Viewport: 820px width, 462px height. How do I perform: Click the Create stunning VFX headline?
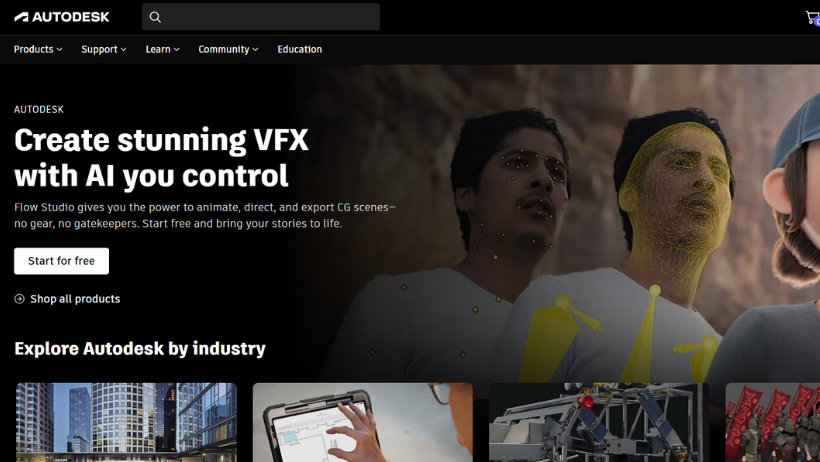coord(161,157)
